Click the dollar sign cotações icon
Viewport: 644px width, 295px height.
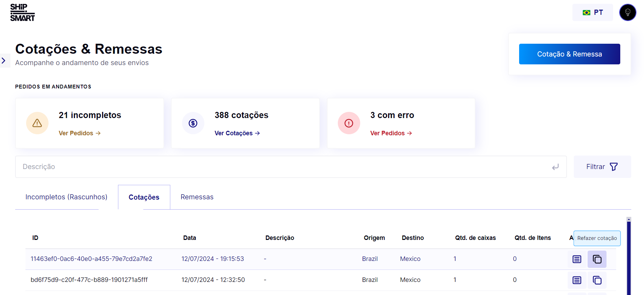point(193,123)
